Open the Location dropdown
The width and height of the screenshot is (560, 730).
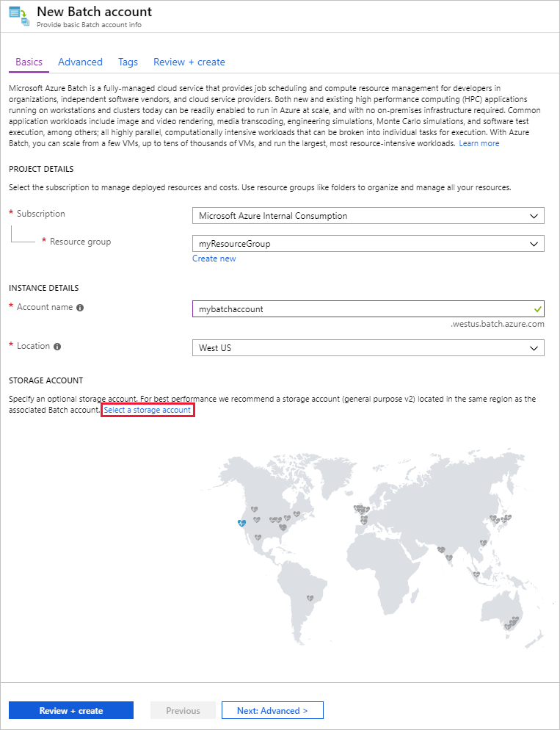[367, 348]
